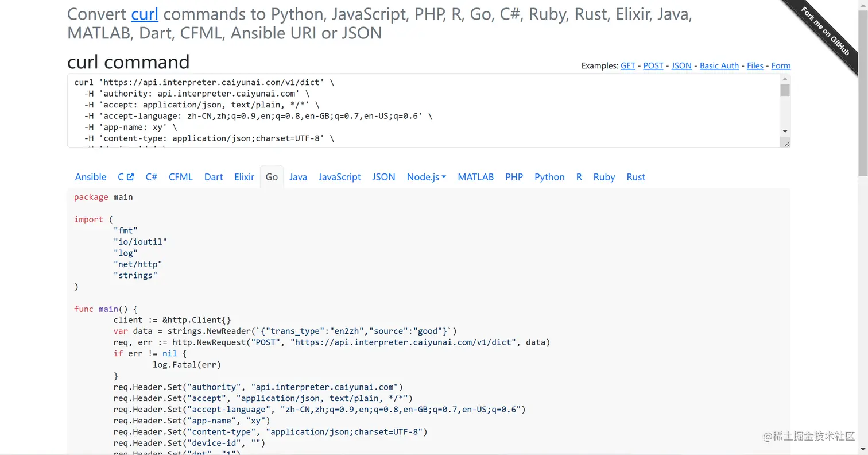868x455 pixels.
Task: Switch to the Python tab
Action: click(549, 177)
